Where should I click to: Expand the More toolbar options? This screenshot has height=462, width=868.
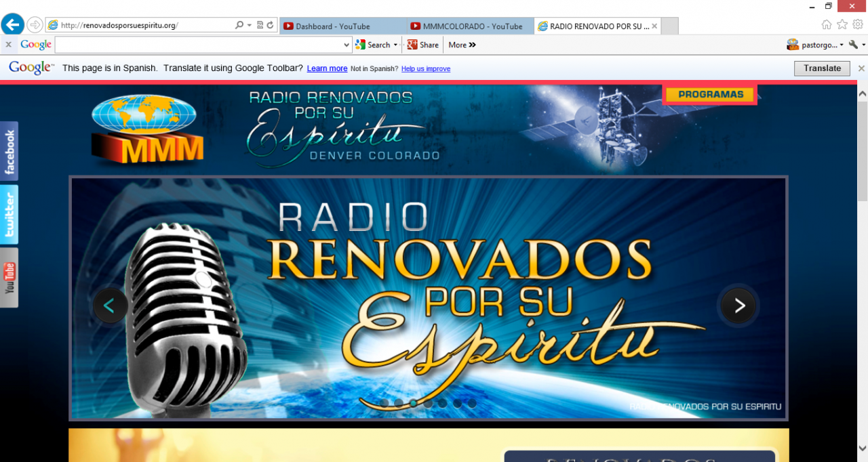462,45
